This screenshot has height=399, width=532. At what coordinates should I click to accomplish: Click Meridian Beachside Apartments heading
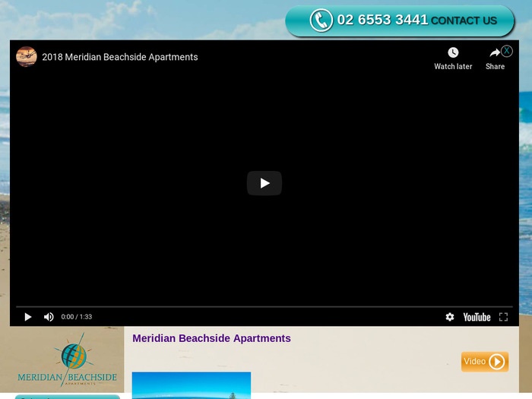tap(211, 338)
